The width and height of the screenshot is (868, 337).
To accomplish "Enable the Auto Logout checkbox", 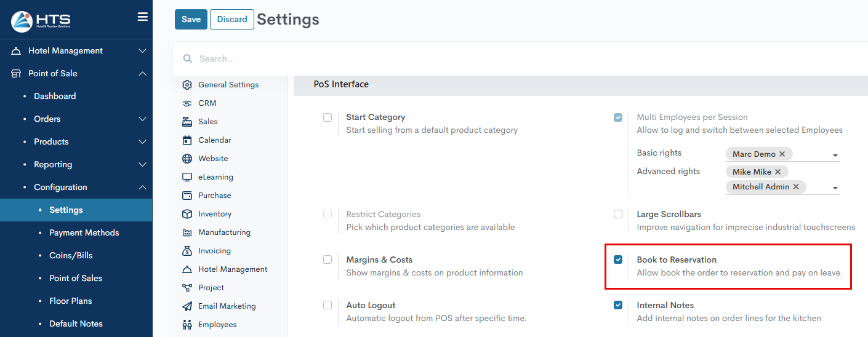I will tap(328, 305).
